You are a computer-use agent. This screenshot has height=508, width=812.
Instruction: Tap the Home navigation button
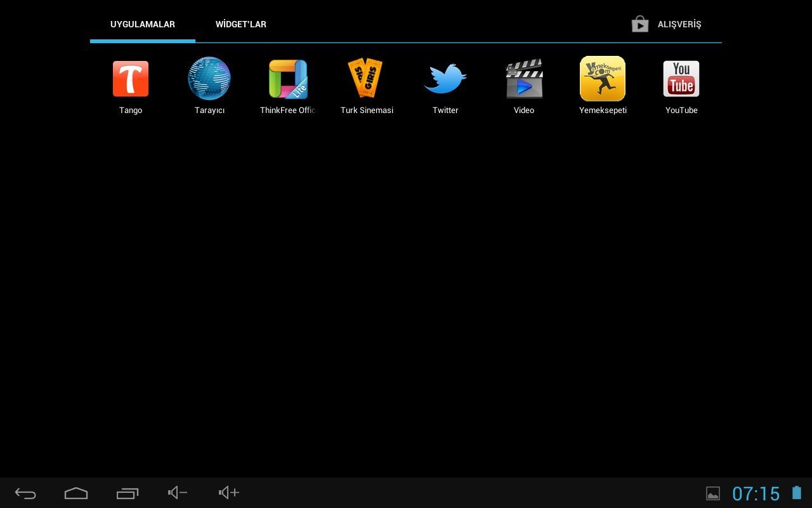pyautogui.click(x=76, y=493)
